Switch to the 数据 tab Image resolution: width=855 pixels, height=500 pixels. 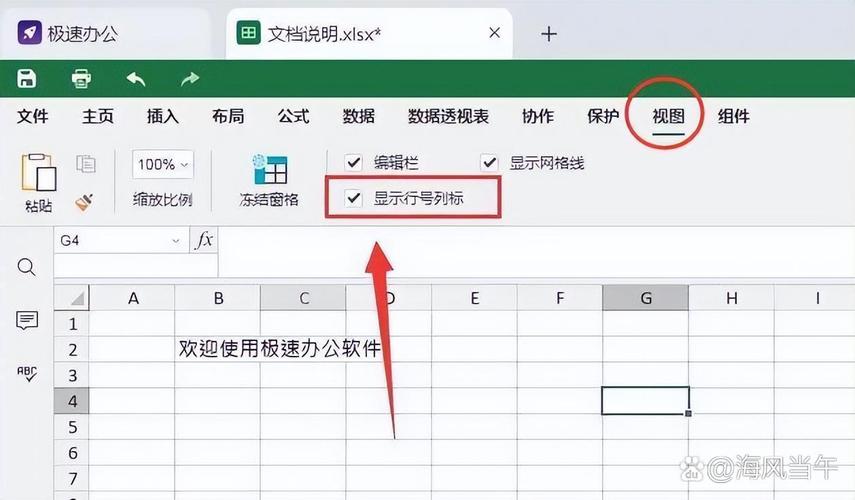pyautogui.click(x=359, y=116)
